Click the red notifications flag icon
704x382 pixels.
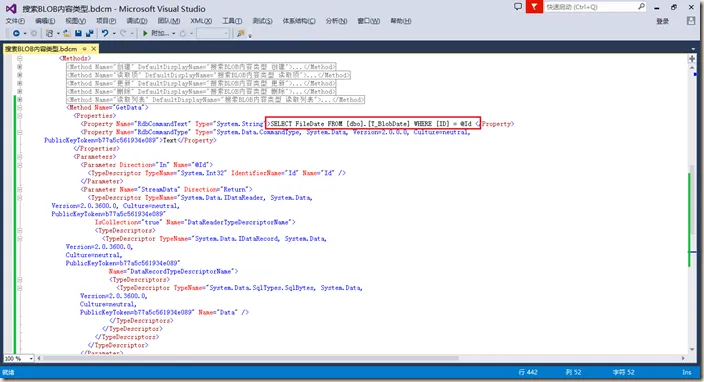click(x=534, y=7)
